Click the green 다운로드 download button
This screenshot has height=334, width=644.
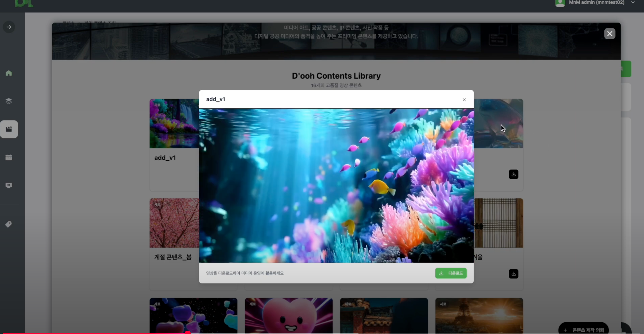click(451, 273)
